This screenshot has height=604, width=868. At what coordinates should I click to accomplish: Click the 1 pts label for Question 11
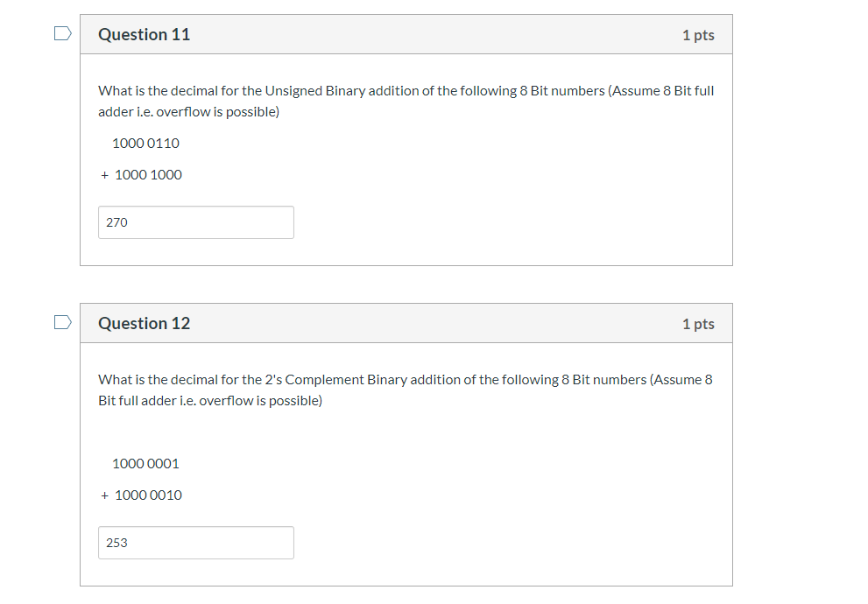(698, 34)
